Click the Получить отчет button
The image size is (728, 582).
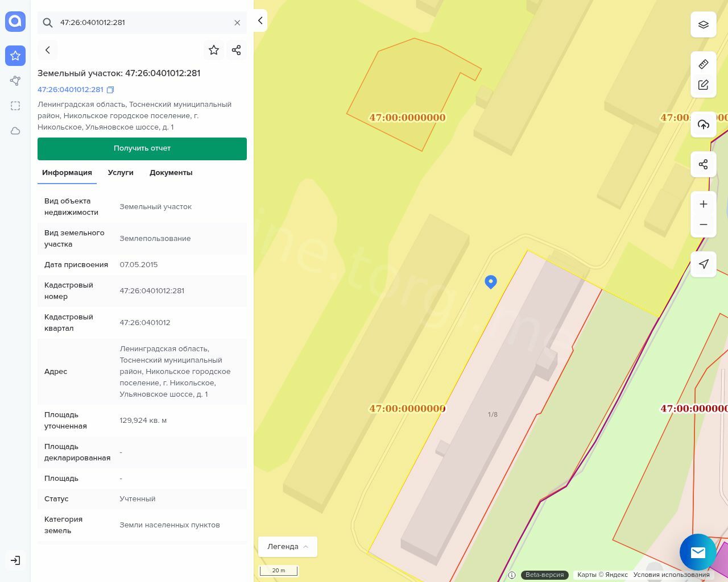click(142, 148)
